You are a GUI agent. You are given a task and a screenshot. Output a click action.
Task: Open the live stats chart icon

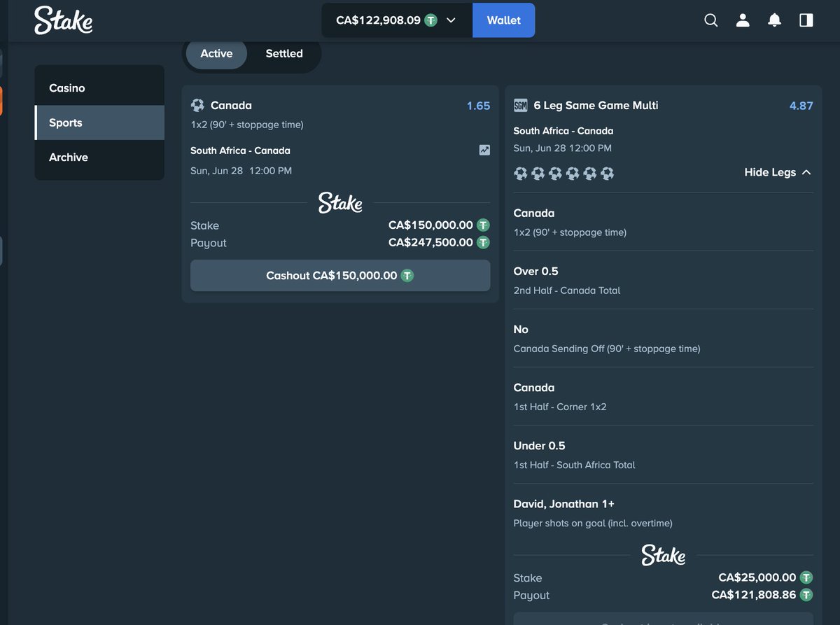(484, 150)
